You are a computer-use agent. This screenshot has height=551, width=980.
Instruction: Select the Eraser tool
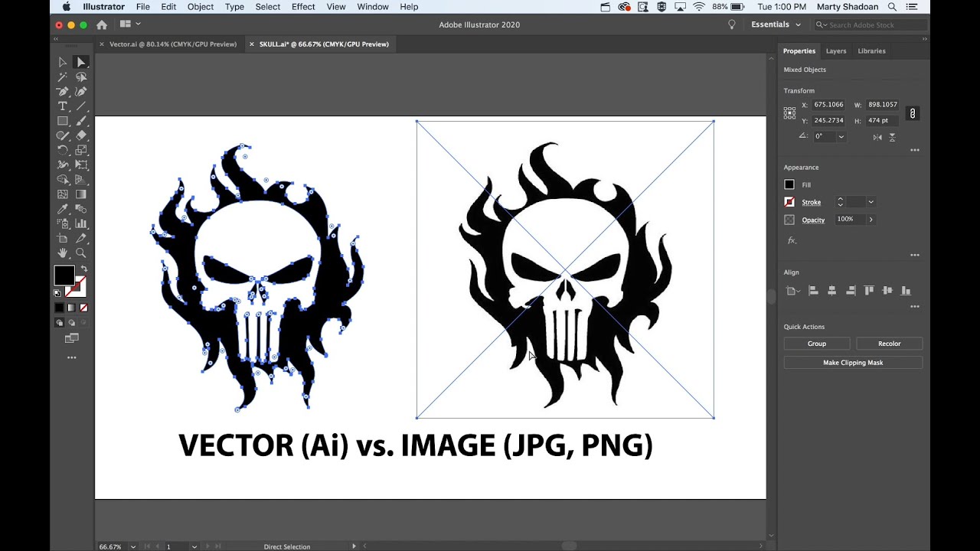tap(81, 135)
